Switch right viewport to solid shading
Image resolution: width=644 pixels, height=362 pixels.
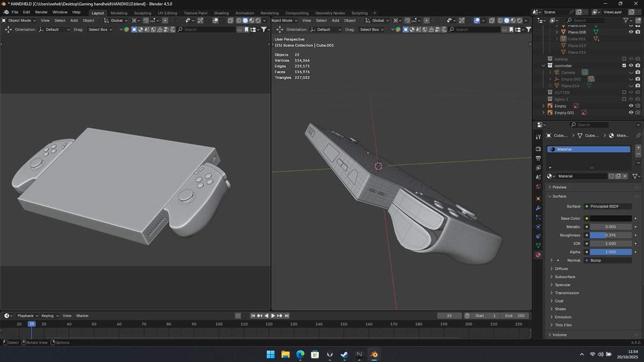[507, 20]
